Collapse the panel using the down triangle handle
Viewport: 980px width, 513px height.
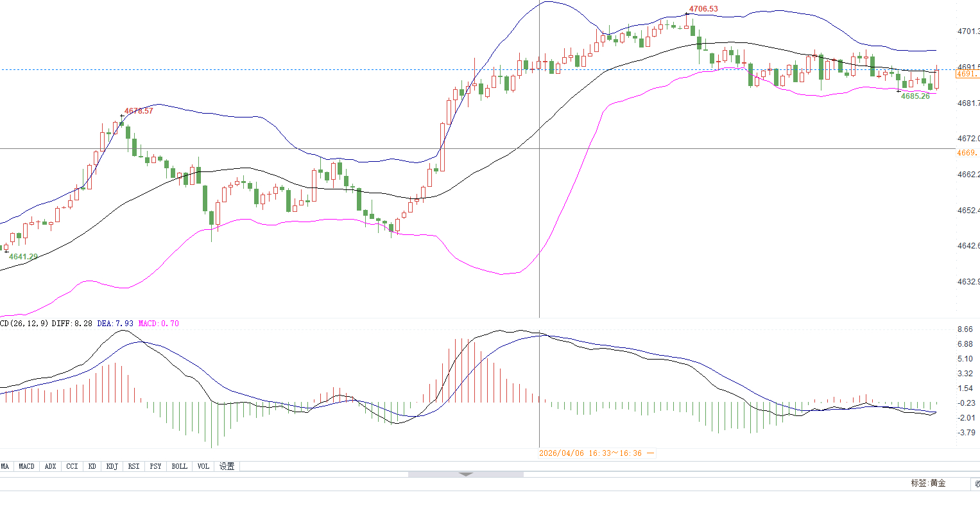466,474
